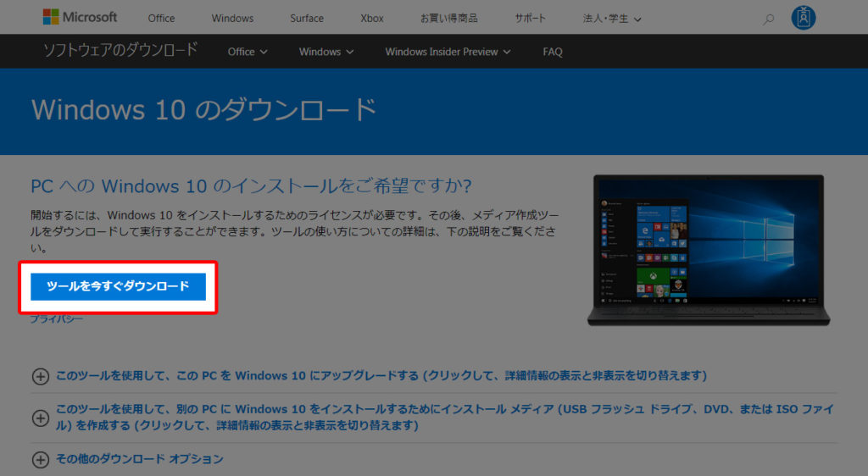The width and height of the screenshot is (868, 476).
Task: Open the search magnifier icon
Action: pos(768,19)
